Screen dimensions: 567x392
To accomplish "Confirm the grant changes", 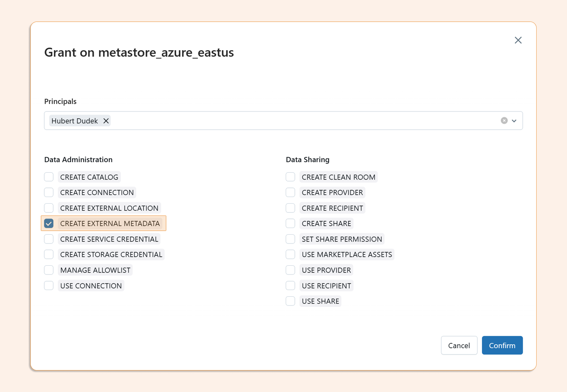I will (x=502, y=345).
